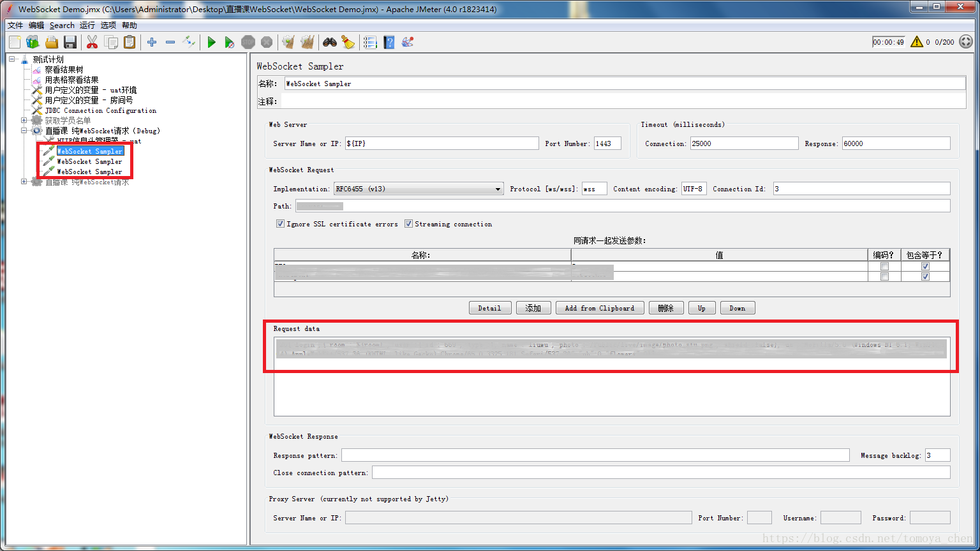Click the Down button
Screen dimensions: 980x551
point(738,308)
